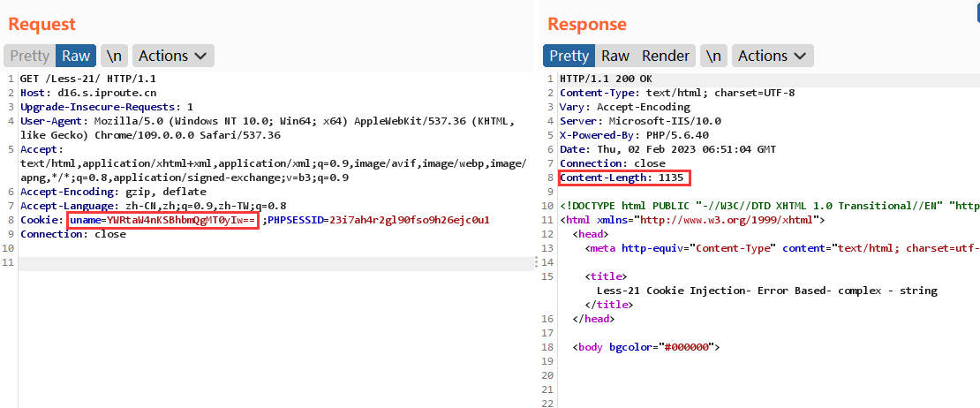
Task: Open the Request Actions dropdown
Action: point(173,56)
